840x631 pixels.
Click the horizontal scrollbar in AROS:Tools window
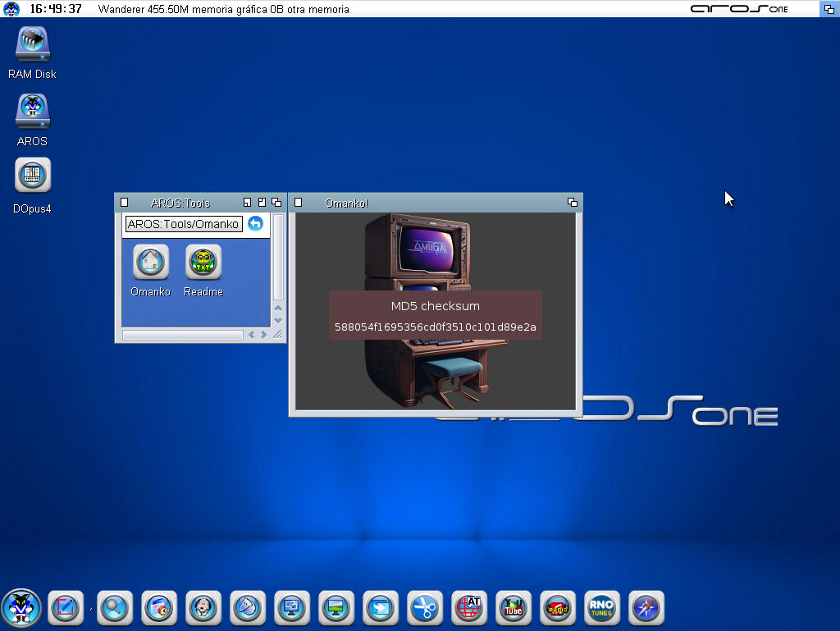182,335
